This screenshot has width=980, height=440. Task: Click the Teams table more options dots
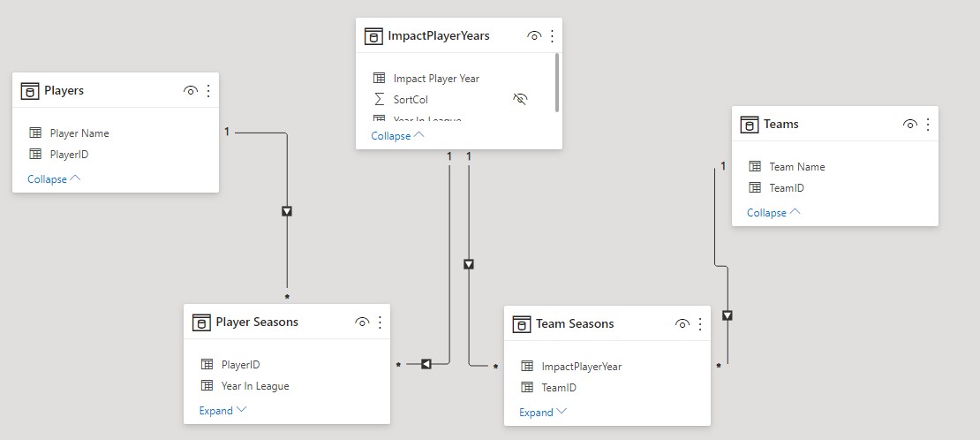coord(929,125)
